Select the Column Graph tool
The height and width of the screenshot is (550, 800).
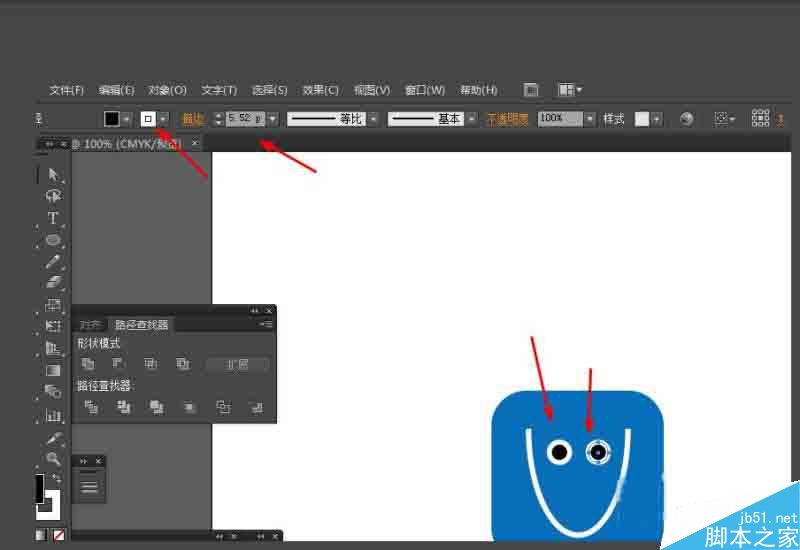tap(53, 415)
